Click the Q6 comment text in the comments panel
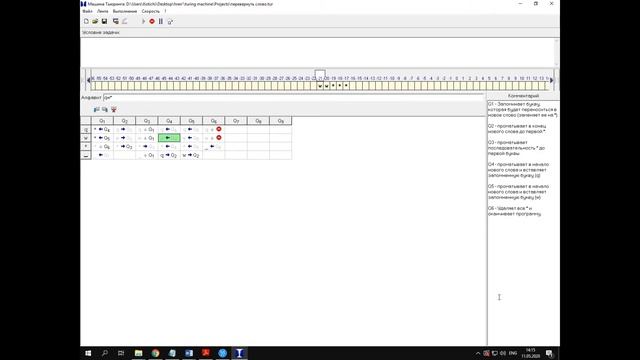640x360 pixels. [x=515, y=211]
